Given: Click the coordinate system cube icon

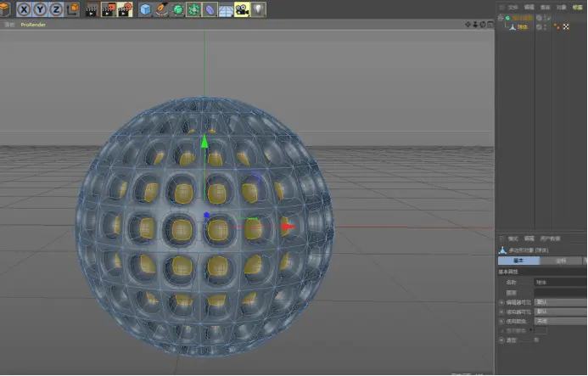Looking at the screenshot, I should [x=72, y=9].
